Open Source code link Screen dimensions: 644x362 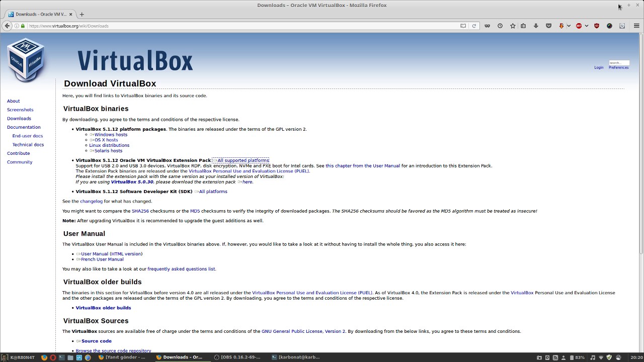pyautogui.click(x=97, y=341)
